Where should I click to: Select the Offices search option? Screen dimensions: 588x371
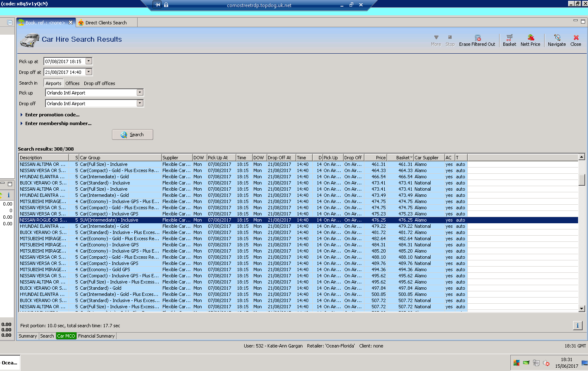point(72,83)
